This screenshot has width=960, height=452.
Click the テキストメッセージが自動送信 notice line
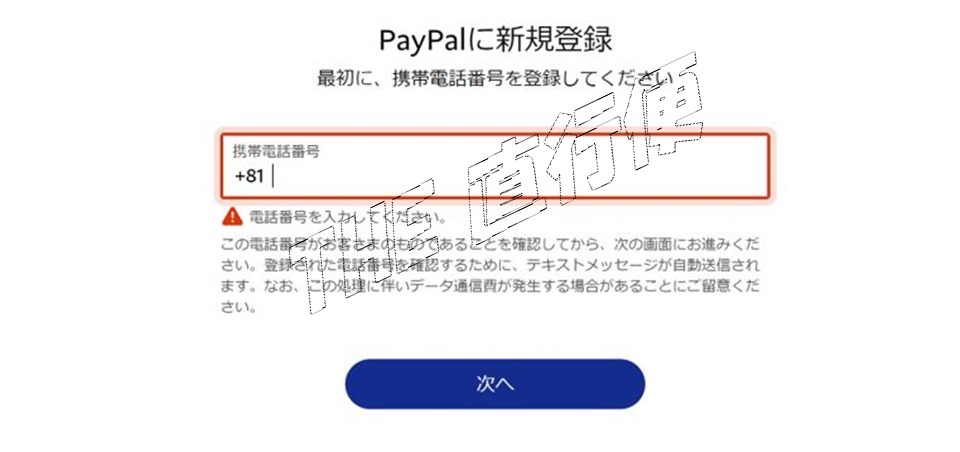pyautogui.click(x=491, y=266)
